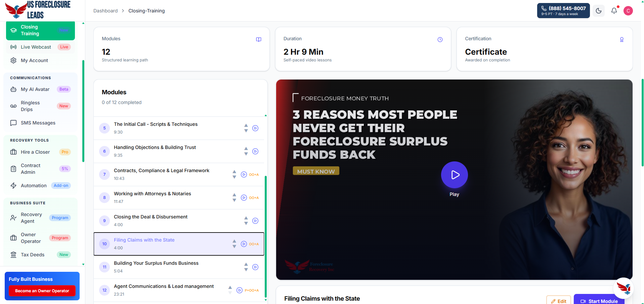Play module 10 Filing Claims with State
The height and width of the screenshot is (304, 644).
click(244, 244)
